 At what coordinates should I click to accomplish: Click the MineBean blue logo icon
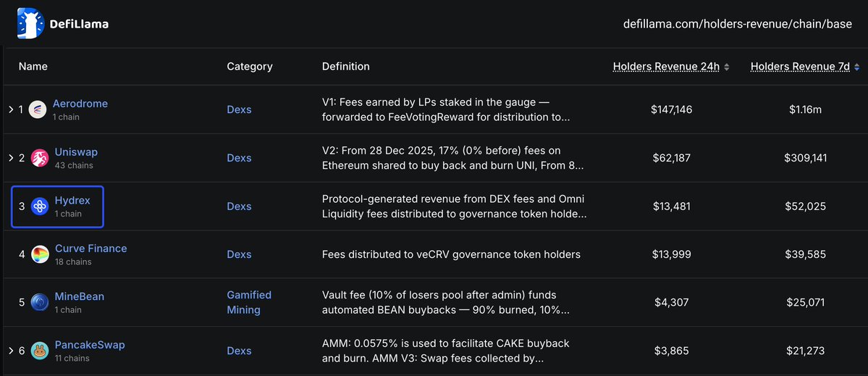pos(40,302)
